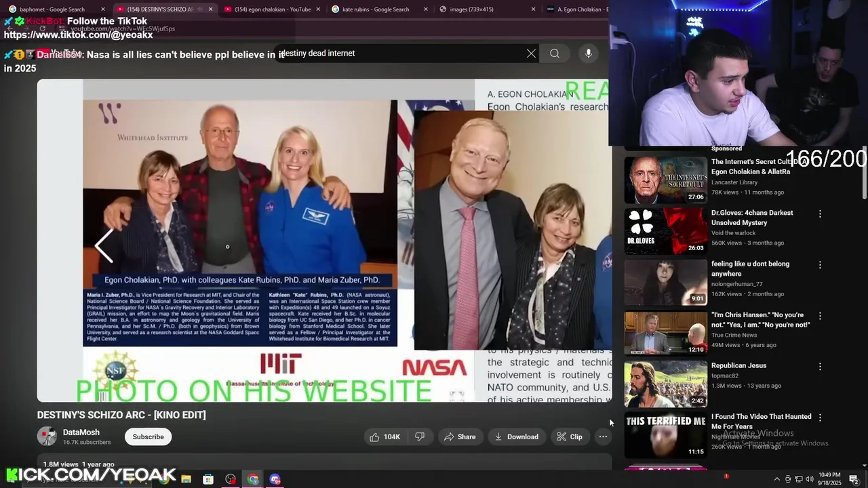Click the YouTube search magnifier icon
868x488 pixels.
(555, 54)
